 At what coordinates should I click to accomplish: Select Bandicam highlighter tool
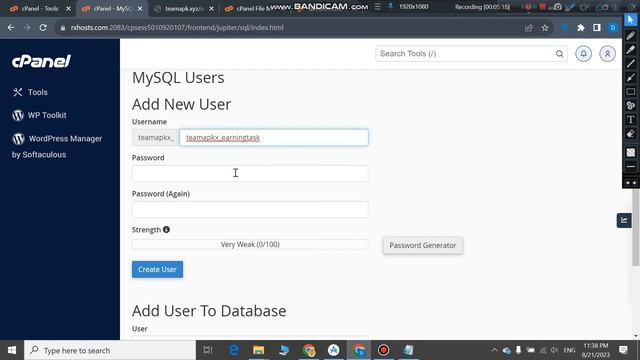[x=631, y=49]
